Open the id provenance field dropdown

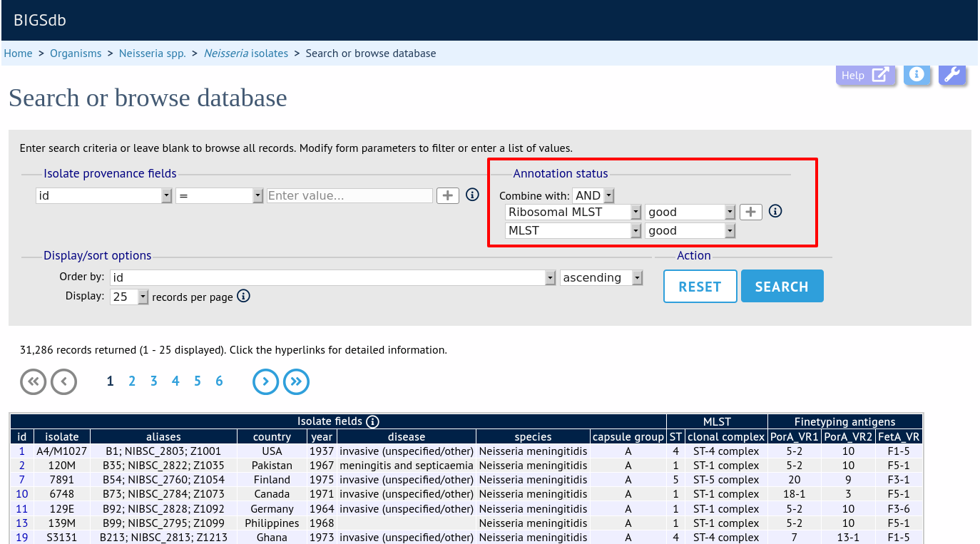[104, 195]
